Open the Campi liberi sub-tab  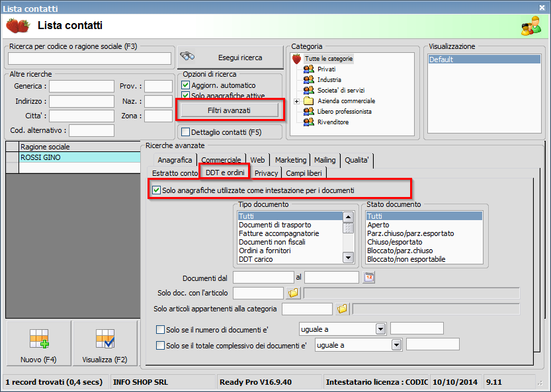pos(304,173)
